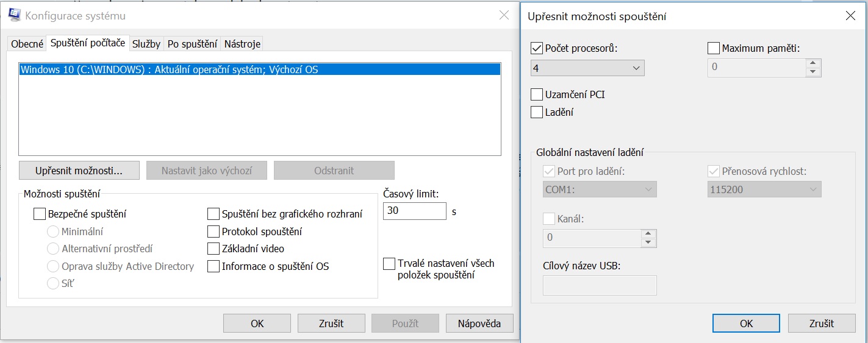Open the Po spuštění tab
Screen dimensions: 868x343
coord(192,44)
